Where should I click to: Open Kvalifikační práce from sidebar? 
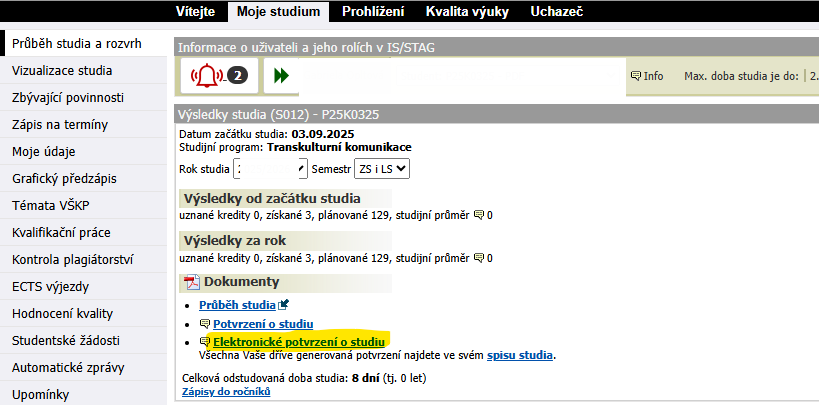point(60,233)
